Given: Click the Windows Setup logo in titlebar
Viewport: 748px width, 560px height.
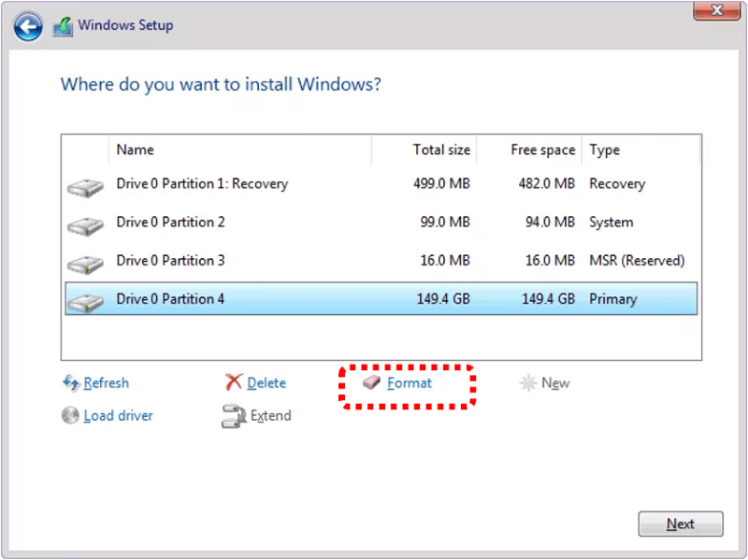Looking at the screenshot, I should [62, 25].
